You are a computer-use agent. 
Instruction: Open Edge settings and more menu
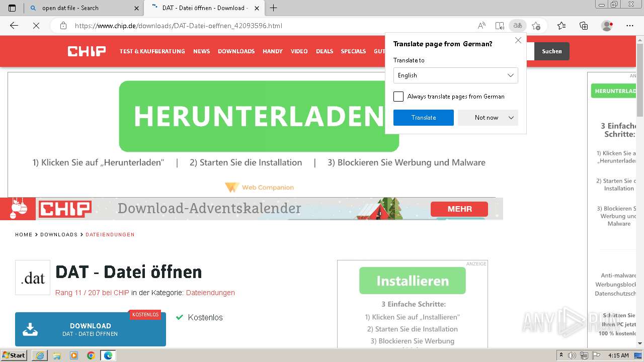click(630, 26)
